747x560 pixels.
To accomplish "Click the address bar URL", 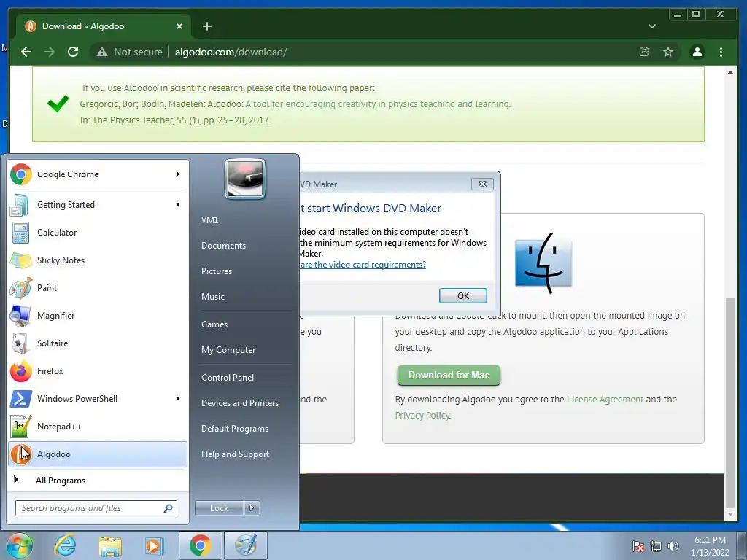I will point(231,52).
